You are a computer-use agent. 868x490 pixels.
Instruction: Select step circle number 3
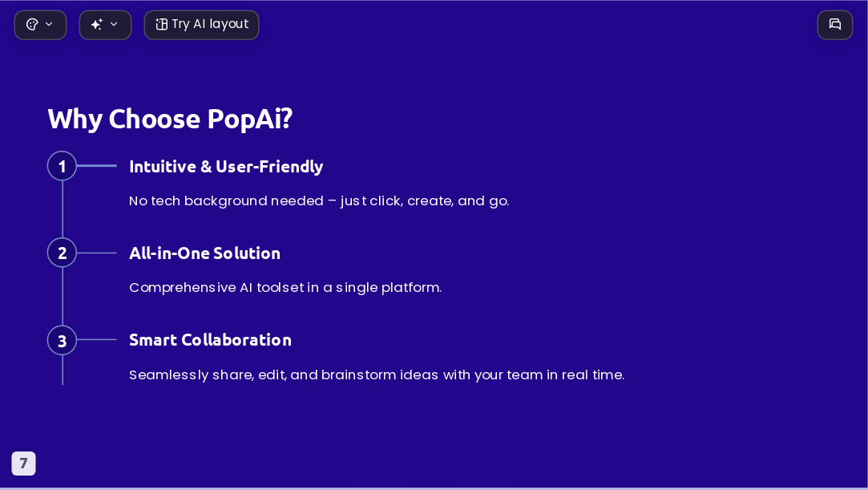click(62, 340)
